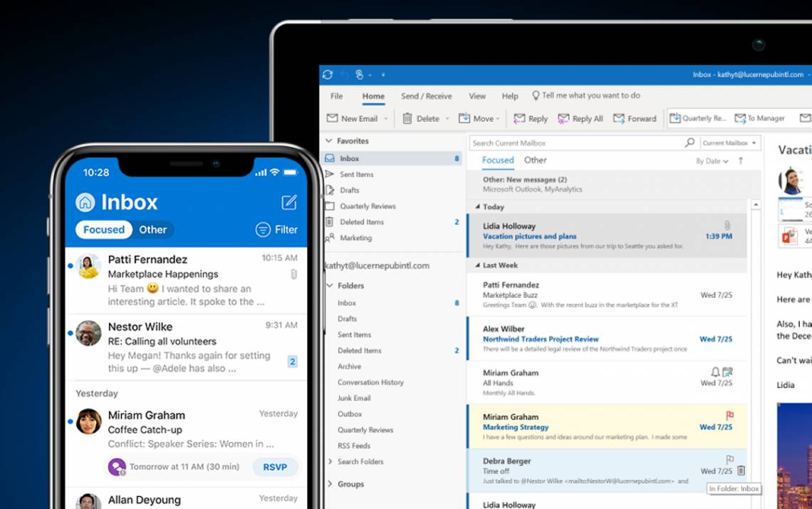Open the New Email dropdown arrow
Viewport: 812px width, 509px height.
[386, 119]
